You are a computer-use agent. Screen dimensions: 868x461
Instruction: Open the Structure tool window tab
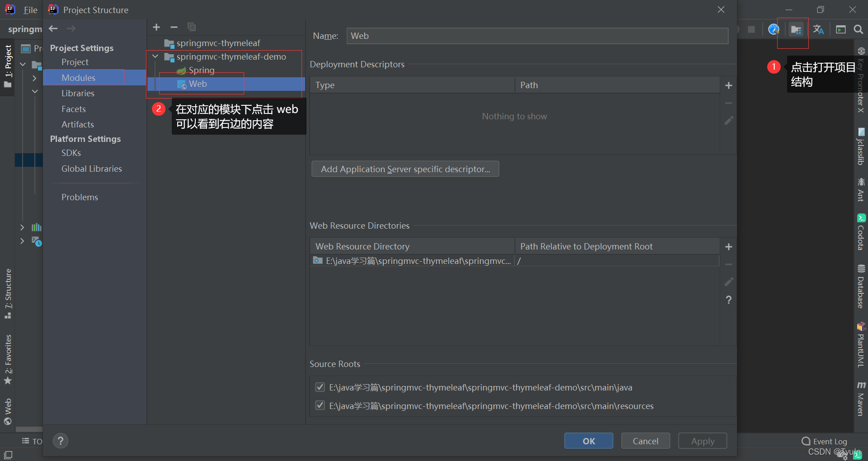pyautogui.click(x=8, y=294)
